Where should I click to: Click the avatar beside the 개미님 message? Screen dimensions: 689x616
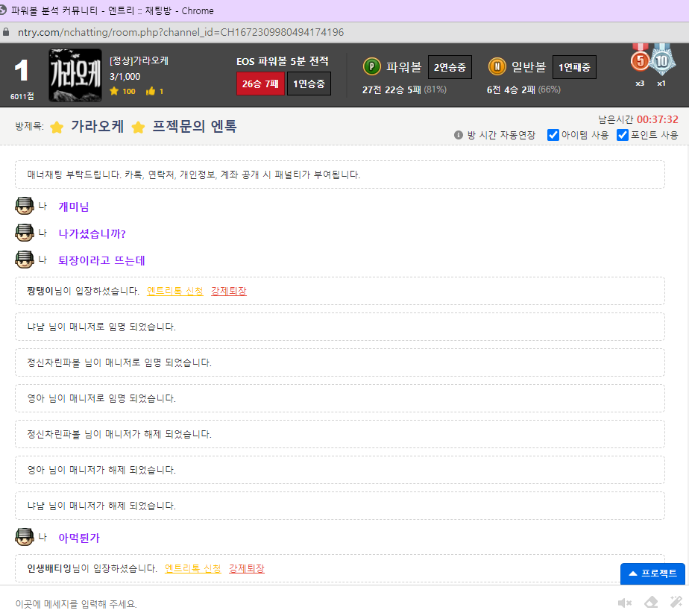[25, 206]
